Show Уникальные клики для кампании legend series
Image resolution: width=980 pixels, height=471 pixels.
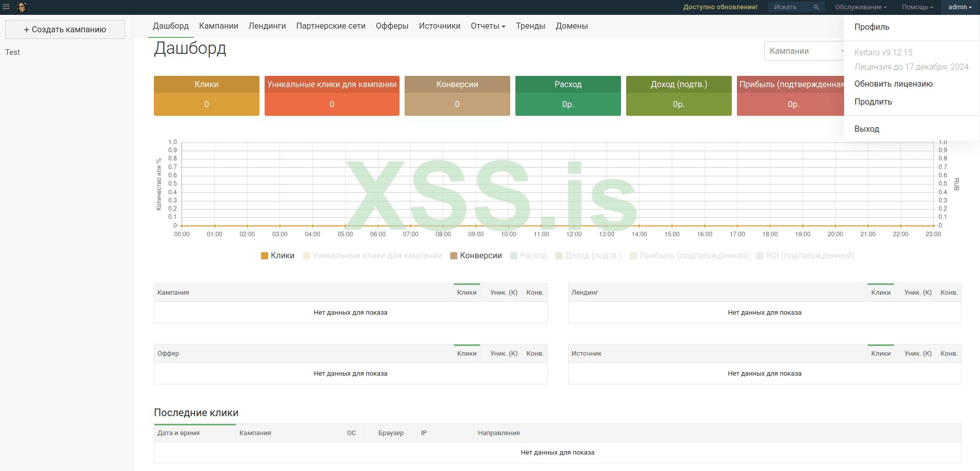click(x=372, y=256)
